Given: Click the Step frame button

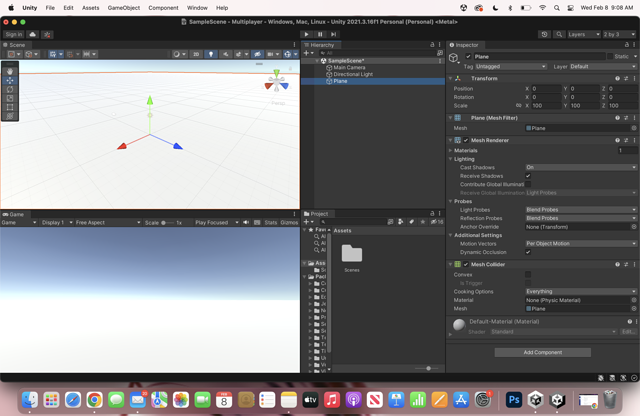Looking at the screenshot, I should coord(333,34).
